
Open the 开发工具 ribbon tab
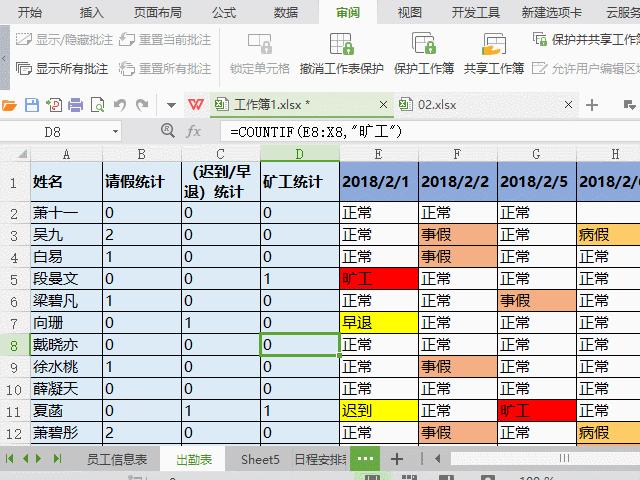476,12
